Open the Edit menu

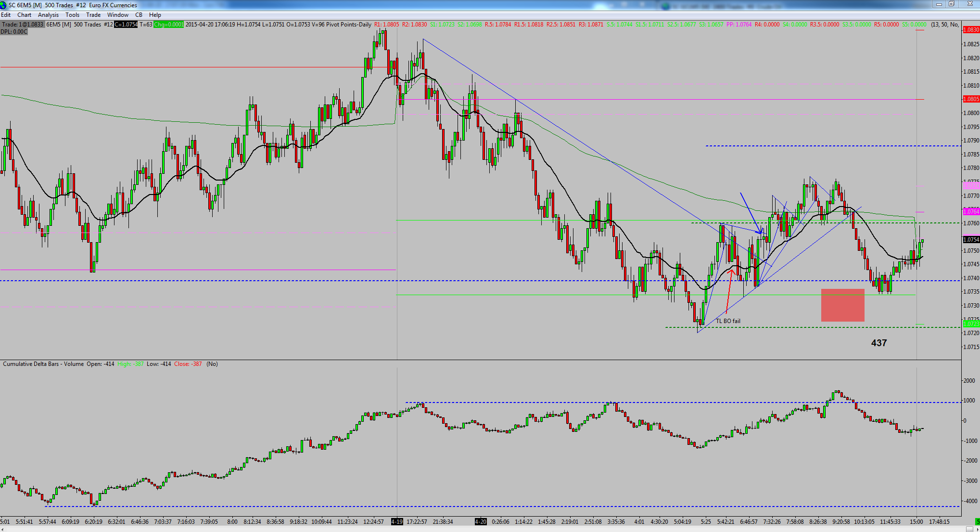(6, 15)
